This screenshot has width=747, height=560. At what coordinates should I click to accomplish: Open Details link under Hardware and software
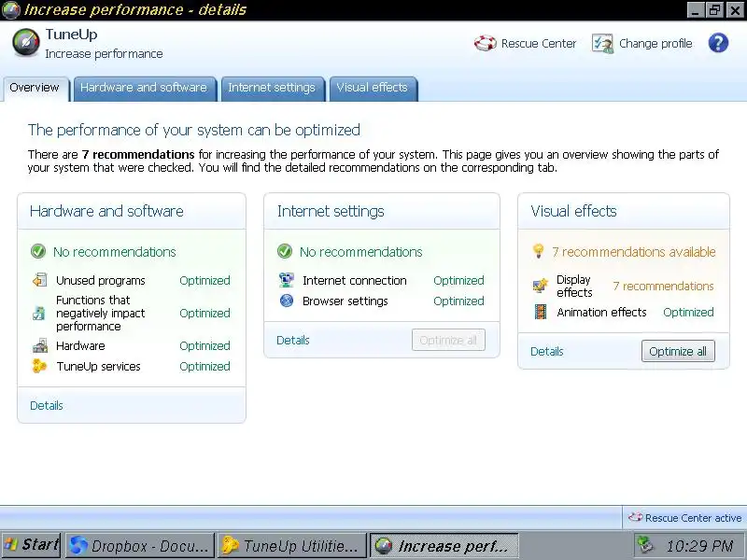point(47,405)
